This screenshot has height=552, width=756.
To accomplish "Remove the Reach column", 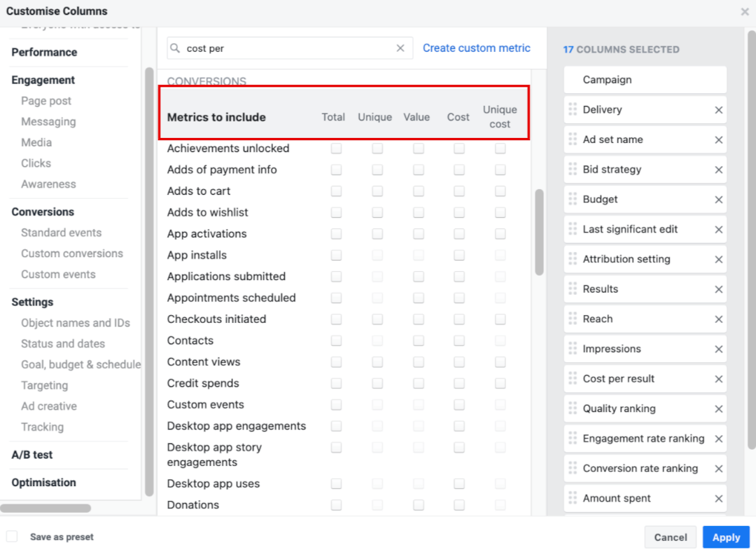I will tap(718, 319).
